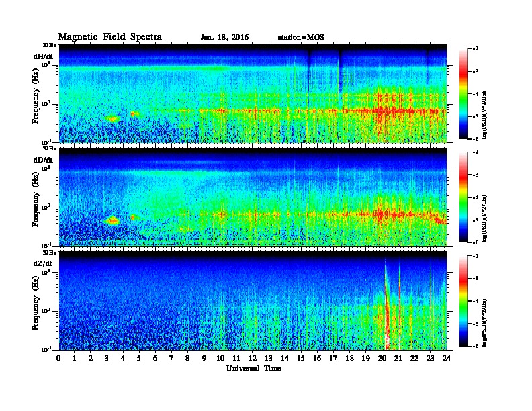This screenshot has height=411, width=532.
Task: Click the log(PSD) units label beside dZ/dt colorbar
Action: pos(484,322)
